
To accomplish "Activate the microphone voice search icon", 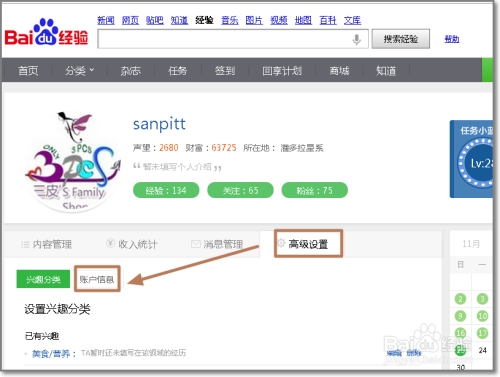I will click(x=357, y=39).
